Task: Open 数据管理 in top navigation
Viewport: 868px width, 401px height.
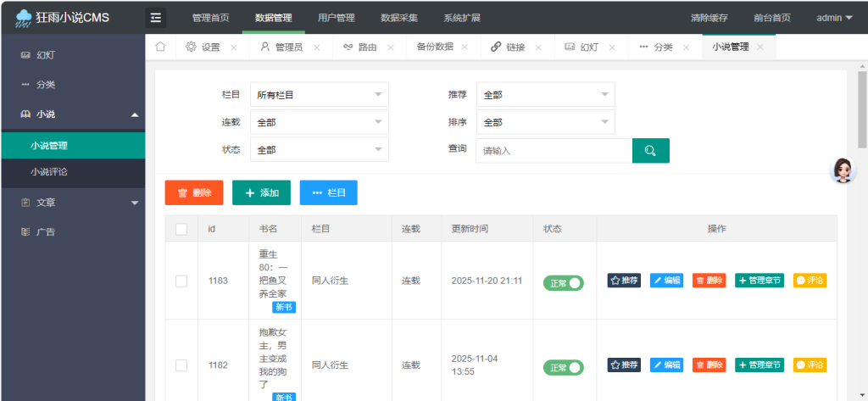Action: (274, 18)
